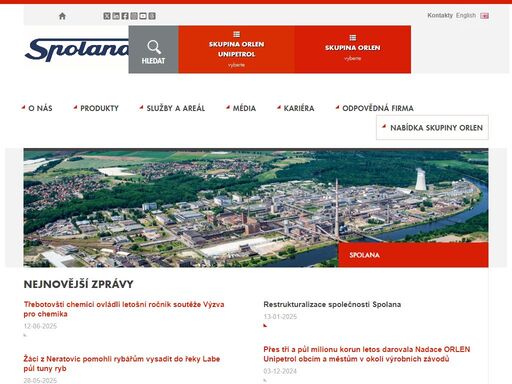512x384 pixels.
Task: Open the YouTube social icon
Action: [x=143, y=16]
